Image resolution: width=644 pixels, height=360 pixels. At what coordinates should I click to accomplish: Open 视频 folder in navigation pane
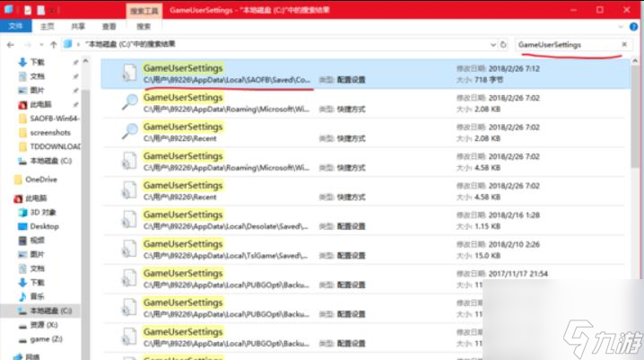point(38,240)
